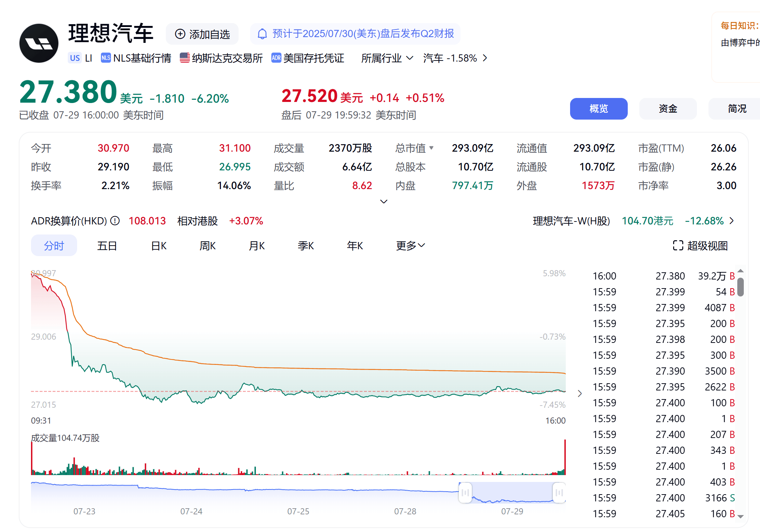Click the H-share price 104.70港元
The image size is (760, 532).
point(647,221)
